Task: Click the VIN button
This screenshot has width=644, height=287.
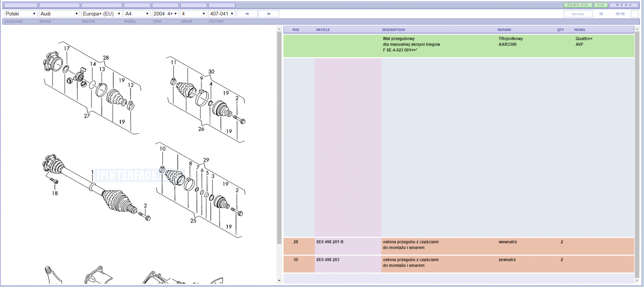Action: pyautogui.click(x=601, y=5)
